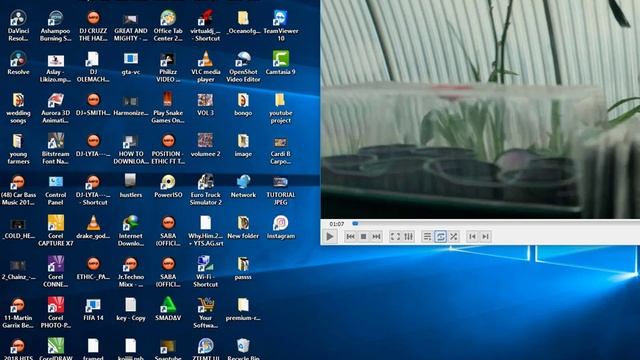
Task: Select Corel CONNECT icon
Action: 56,272
